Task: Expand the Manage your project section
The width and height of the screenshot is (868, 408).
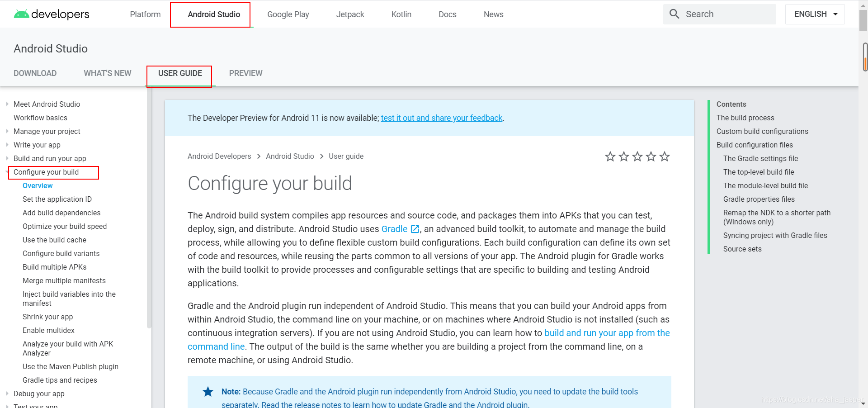Action: pos(7,131)
